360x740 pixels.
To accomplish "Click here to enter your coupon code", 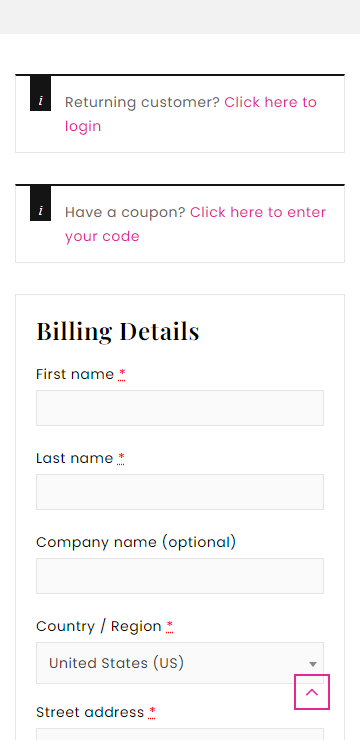I will tap(195, 224).
